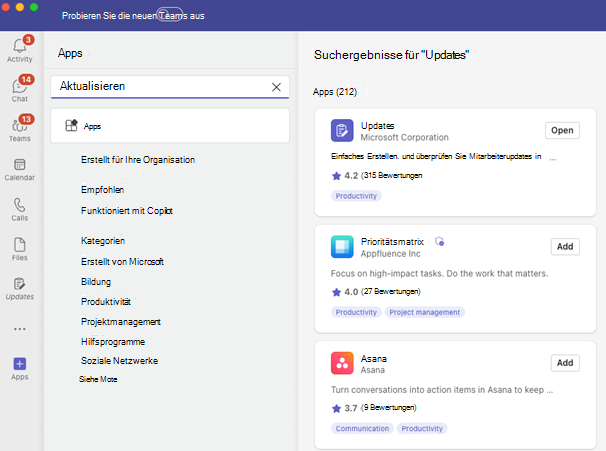Image resolution: width=606 pixels, height=451 pixels.
Task: Click the Prioritätsmatrix app logo
Action: [342, 246]
